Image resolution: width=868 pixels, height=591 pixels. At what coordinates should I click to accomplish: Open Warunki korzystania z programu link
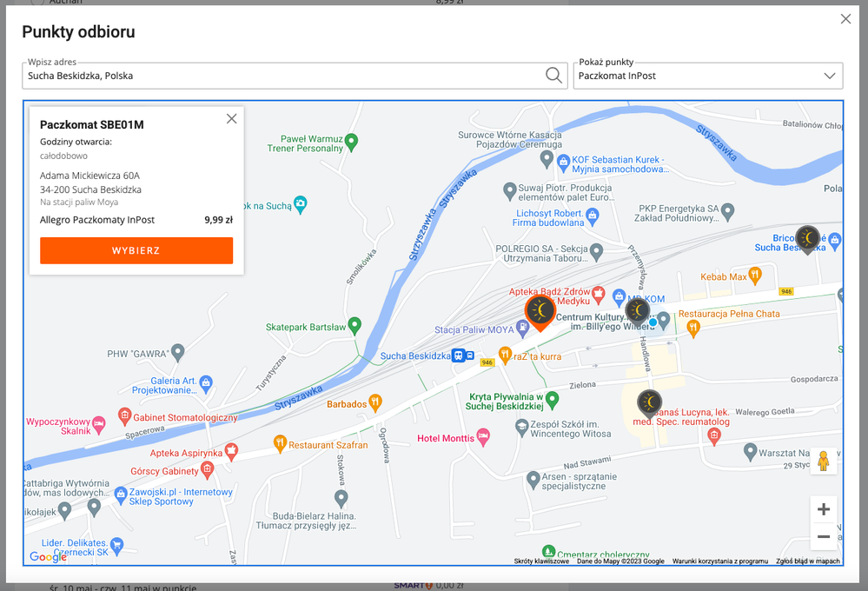(719, 561)
